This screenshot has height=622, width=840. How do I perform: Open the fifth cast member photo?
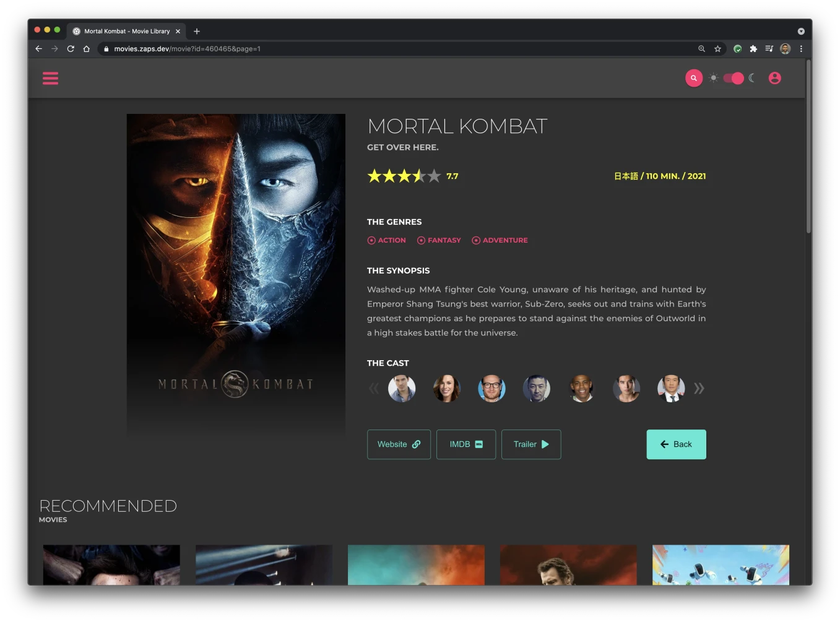(x=581, y=389)
